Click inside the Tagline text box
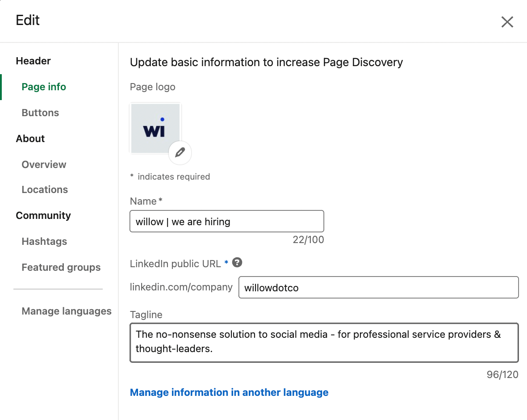The image size is (527, 420). coord(324,342)
